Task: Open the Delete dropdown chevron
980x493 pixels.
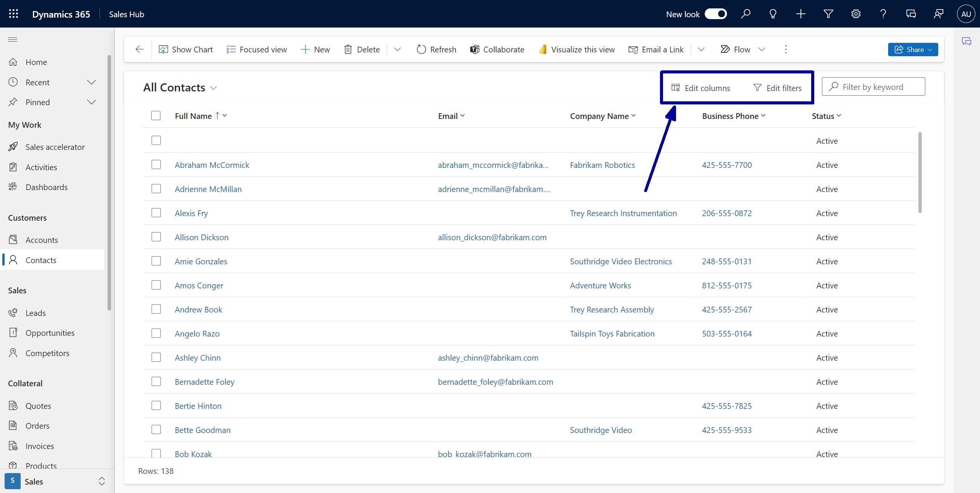Action: 397,49
